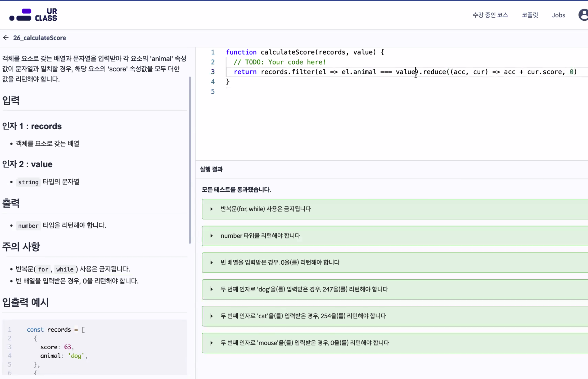Click the records example code block
The height and width of the screenshot is (379, 588).
[x=95, y=347]
